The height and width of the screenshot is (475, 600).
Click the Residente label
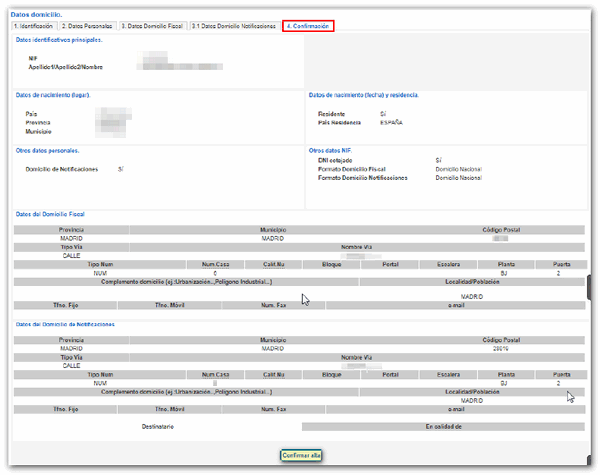click(x=331, y=114)
